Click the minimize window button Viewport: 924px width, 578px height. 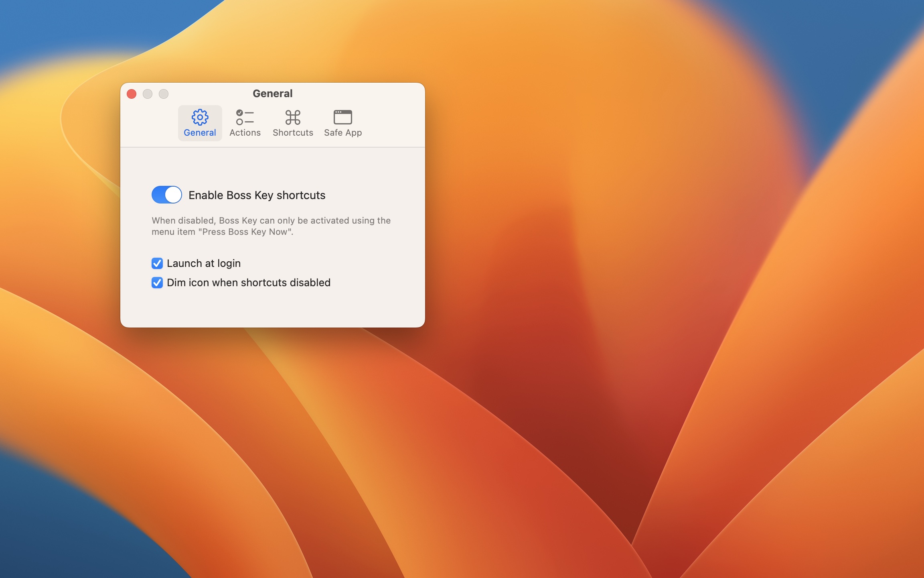[148, 94]
